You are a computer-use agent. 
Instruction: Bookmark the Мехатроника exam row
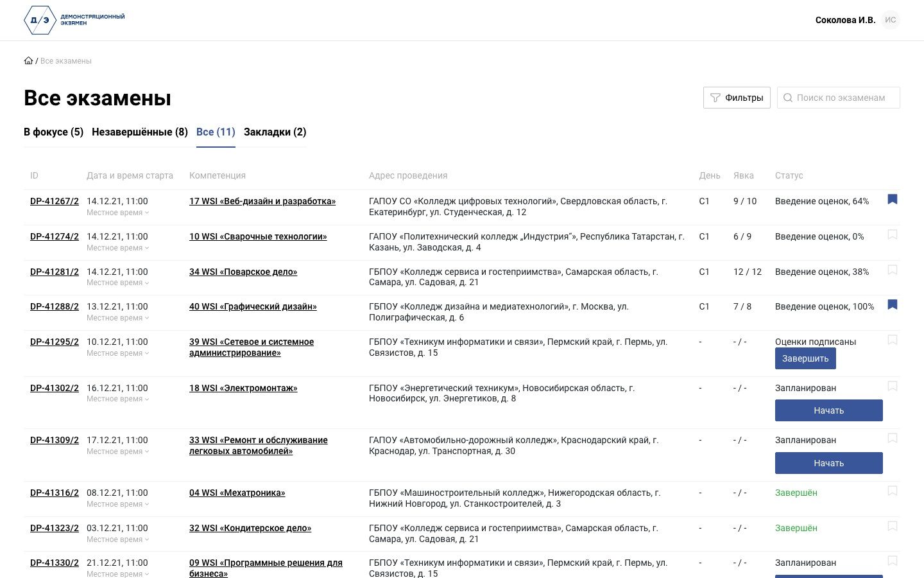coord(893,491)
